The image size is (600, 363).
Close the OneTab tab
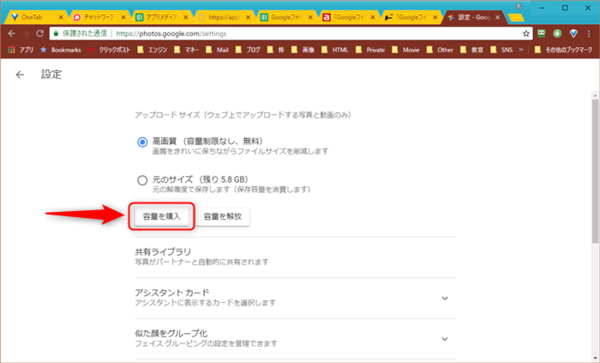[60, 17]
